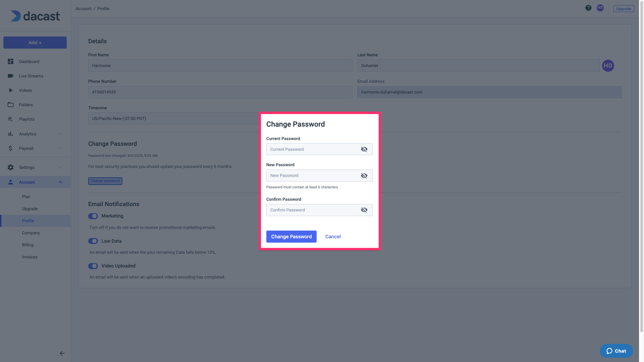Navigate to Folders section
This screenshot has width=644, height=362.
(25, 105)
